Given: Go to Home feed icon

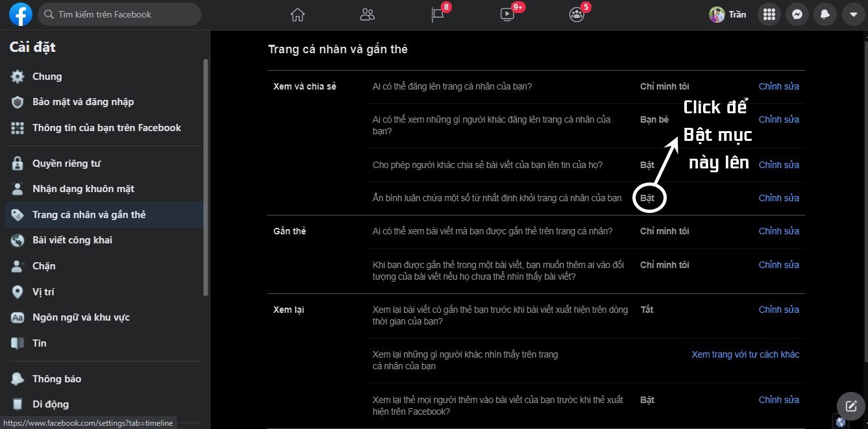Looking at the screenshot, I should tap(297, 14).
